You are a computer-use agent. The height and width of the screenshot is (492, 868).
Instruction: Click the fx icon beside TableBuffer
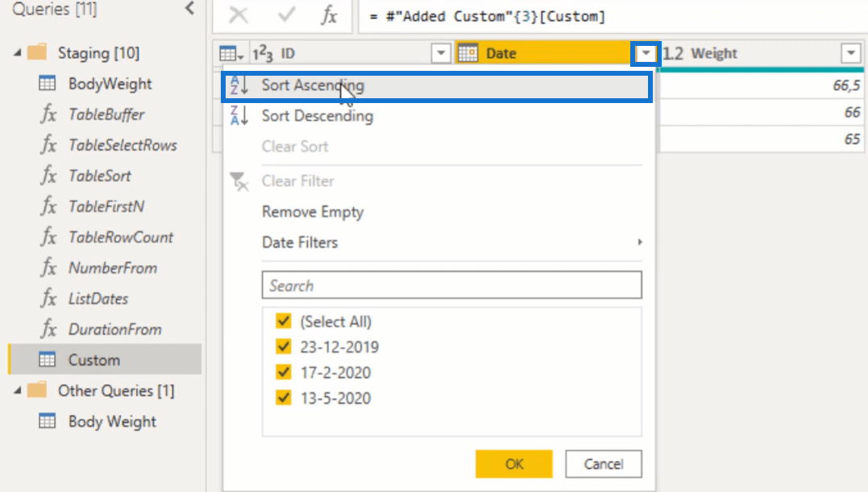[48, 114]
